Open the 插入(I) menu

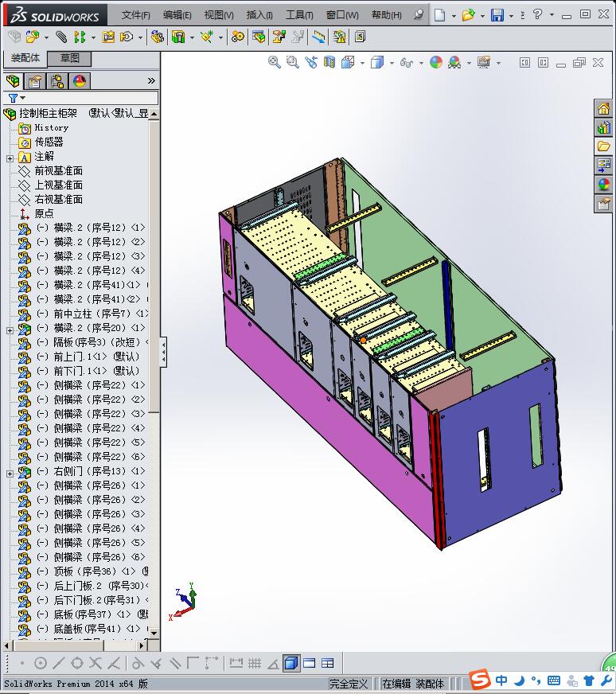pyautogui.click(x=259, y=15)
